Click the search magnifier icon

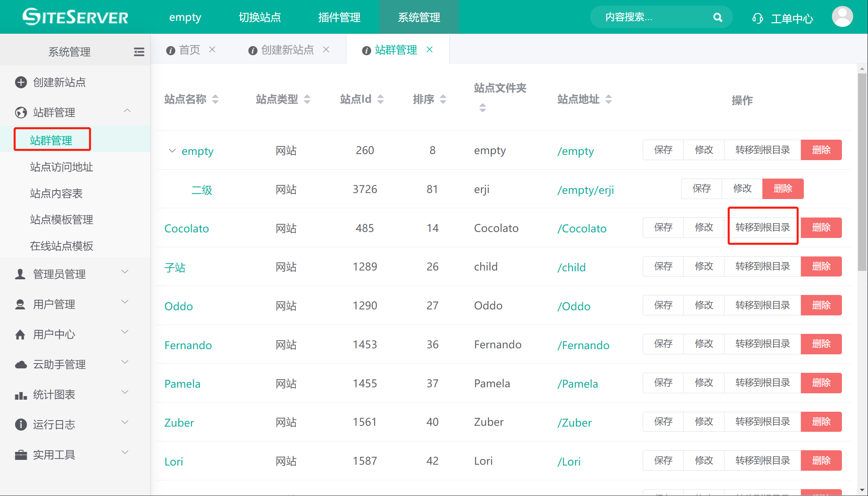tap(718, 17)
